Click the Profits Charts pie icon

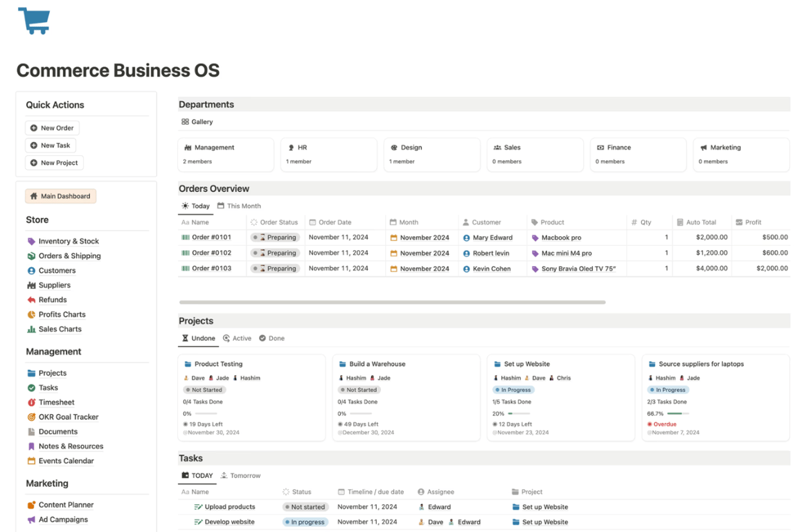tap(31, 314)
